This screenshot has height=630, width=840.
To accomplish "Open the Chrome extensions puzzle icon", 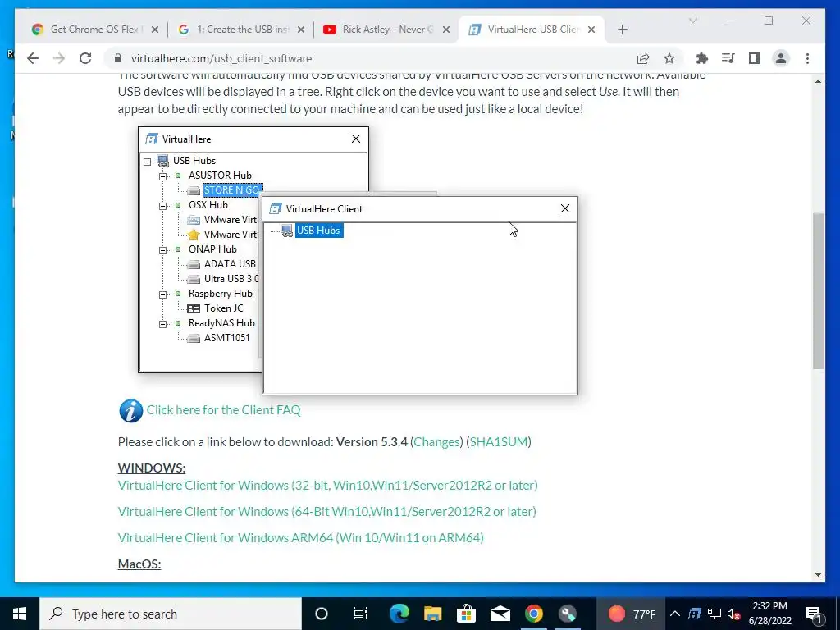I will point(702,58).
